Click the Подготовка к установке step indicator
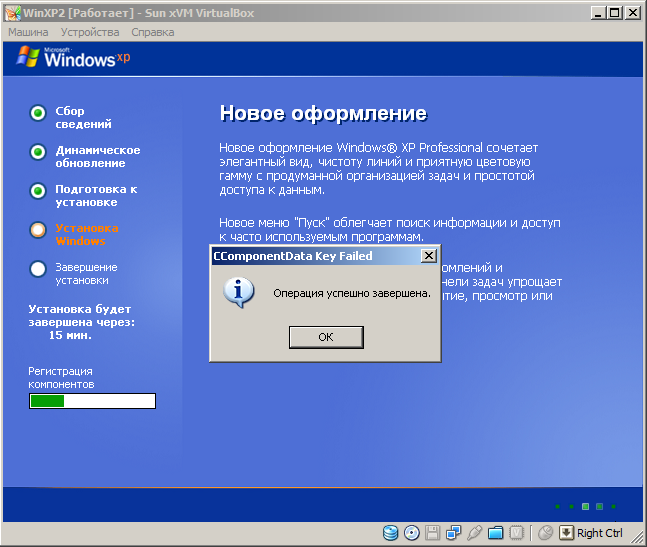The height and width of the screenshot is (547, 647). pyautogui.click(x=38, y=191)
